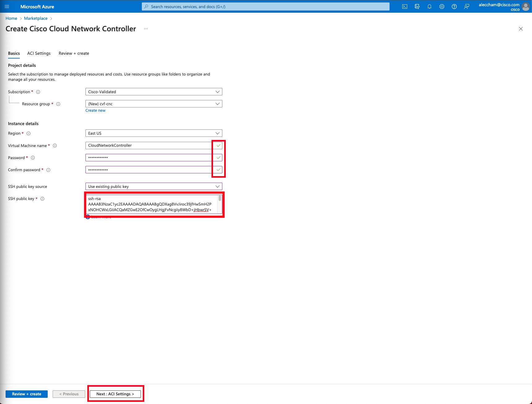Click the alecchan@cisco.com account name
Screen dimensions: 532x404
click(x=499, y=5)
